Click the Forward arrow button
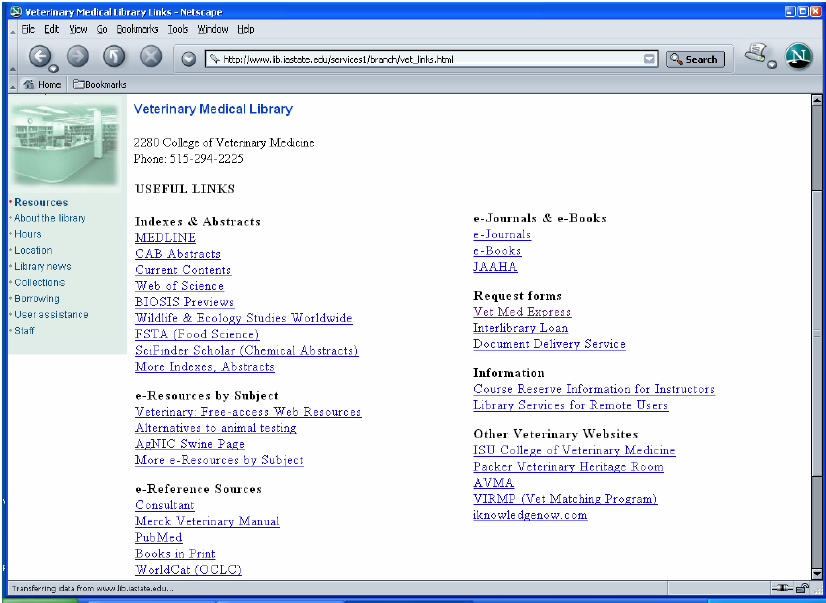This screenshot has height=603, width=826. [78, 56]
